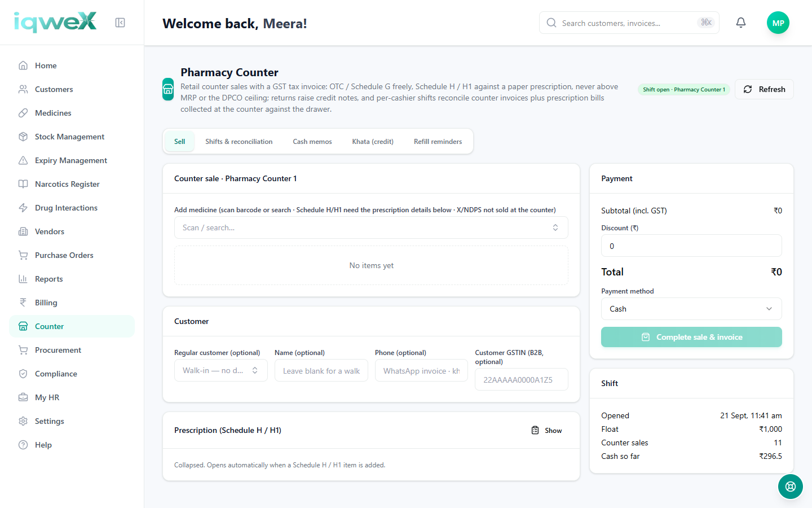
Task: Open notifications bell
Action: click(741, 23)
